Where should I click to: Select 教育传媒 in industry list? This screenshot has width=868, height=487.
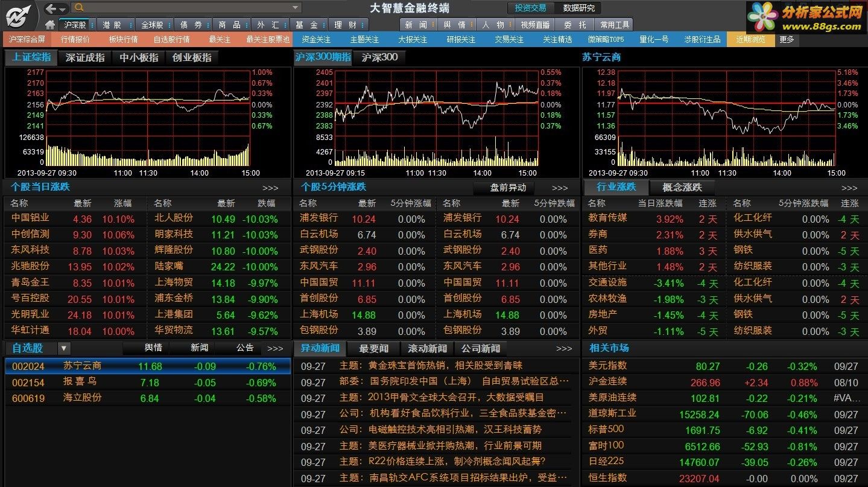tap(607, 218)
